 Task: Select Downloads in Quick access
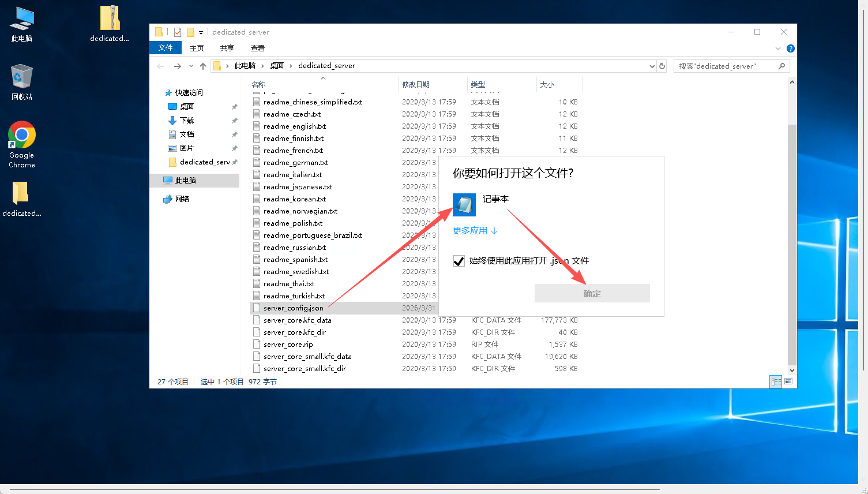point(187,121)
